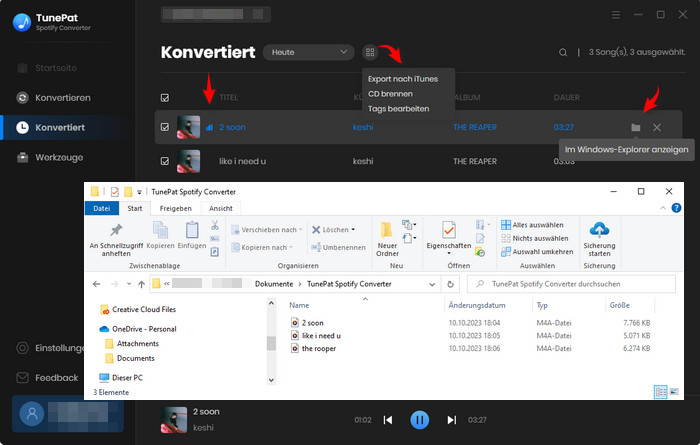Screen dimensions: 700x445
Task: Uncheck the checkbox for like i need u
Action: coord(165,161)
